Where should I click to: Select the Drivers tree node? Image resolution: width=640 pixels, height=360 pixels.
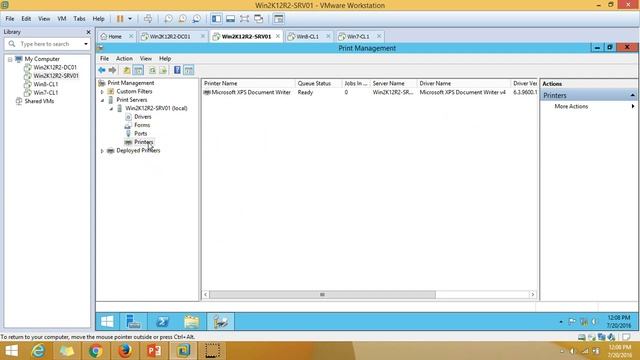tap(142, 117)
